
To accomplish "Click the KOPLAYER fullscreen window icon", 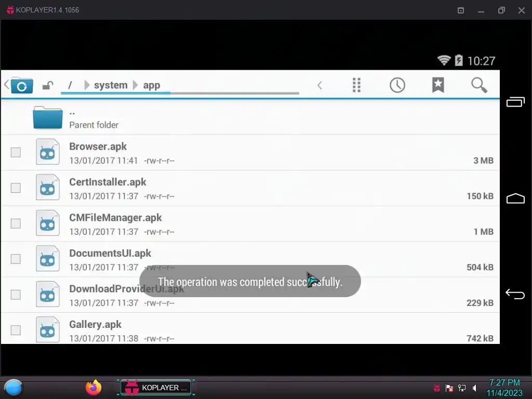I will click(461, 10).
